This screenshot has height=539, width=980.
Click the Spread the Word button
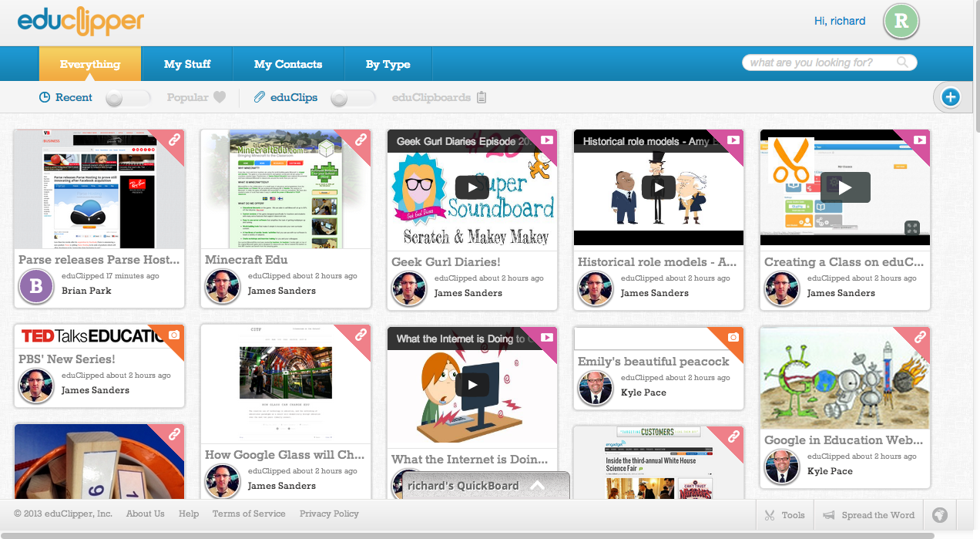pyautogui.click(x=868, y=515)
